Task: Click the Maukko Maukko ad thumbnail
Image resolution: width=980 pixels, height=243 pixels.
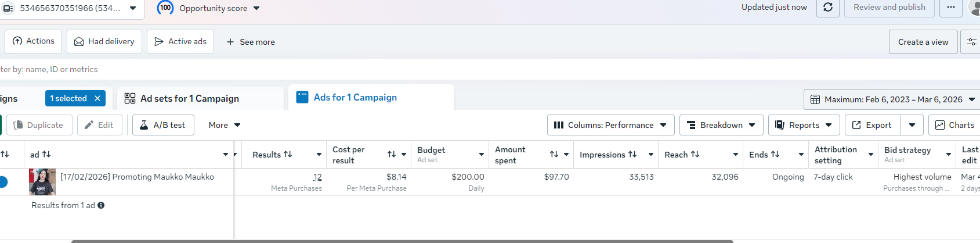Action: (42, 182)
